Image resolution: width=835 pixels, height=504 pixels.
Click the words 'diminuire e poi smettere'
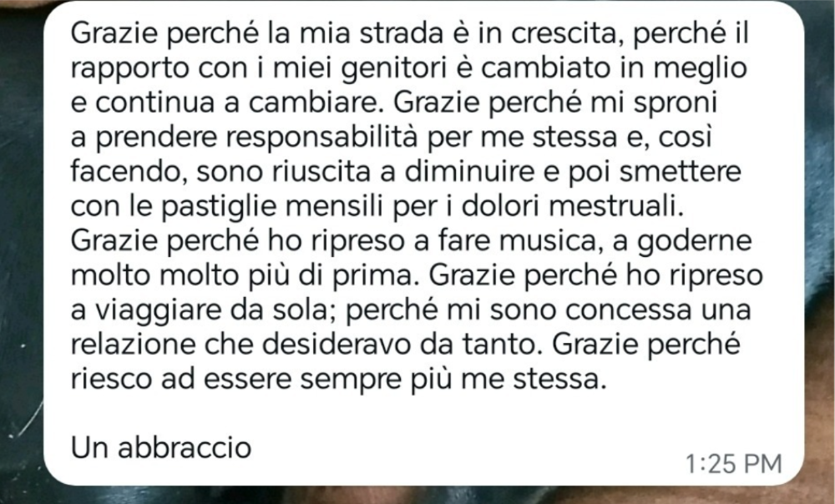point(573,171)
